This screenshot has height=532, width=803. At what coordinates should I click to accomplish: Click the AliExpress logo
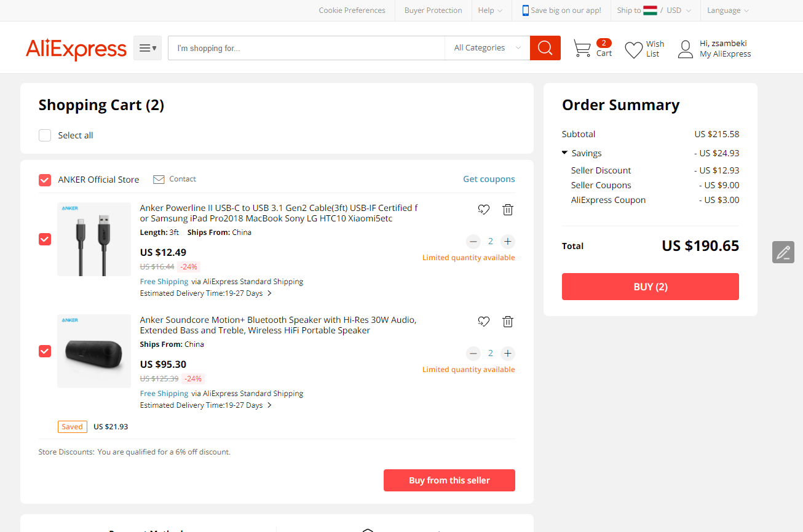(76, 49)
